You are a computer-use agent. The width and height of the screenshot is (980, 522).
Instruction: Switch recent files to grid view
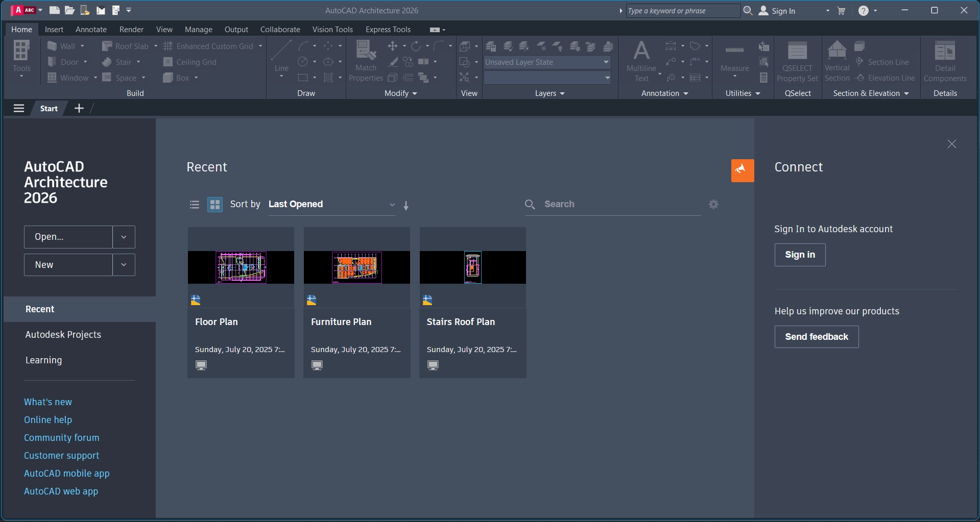coord(215,205)
